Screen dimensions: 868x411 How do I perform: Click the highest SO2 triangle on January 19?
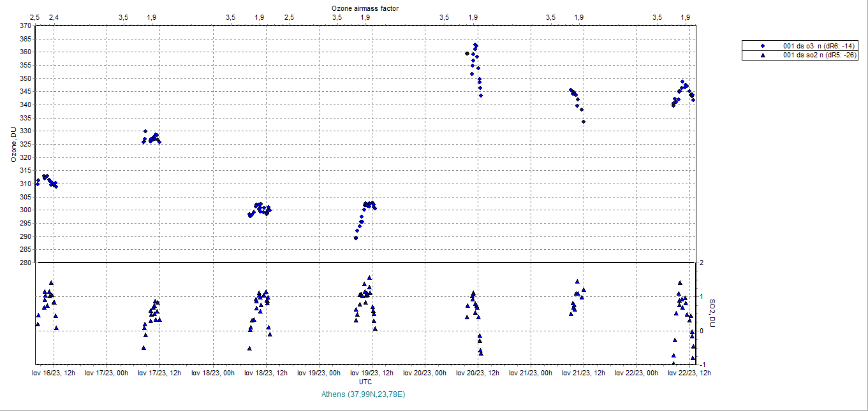[x=369, y=278]
